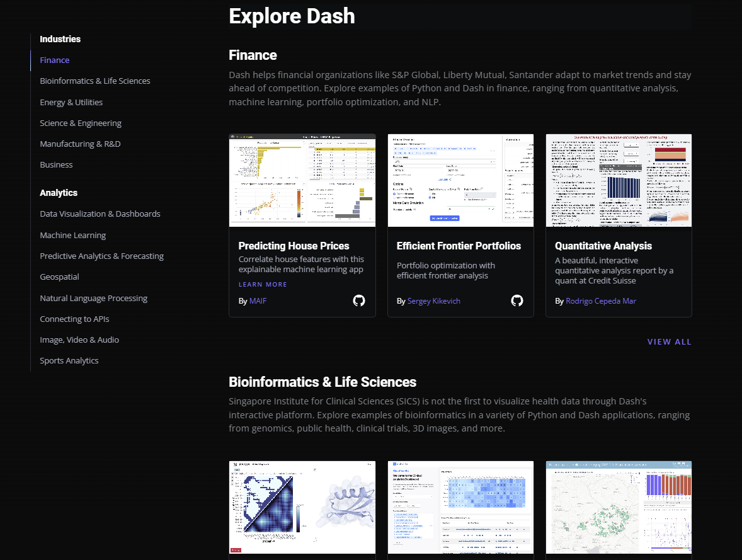The width and height of the screenshot is (742, 560).
Task: Select Data Visualization & Dashboards
Action: pos(100,214)
